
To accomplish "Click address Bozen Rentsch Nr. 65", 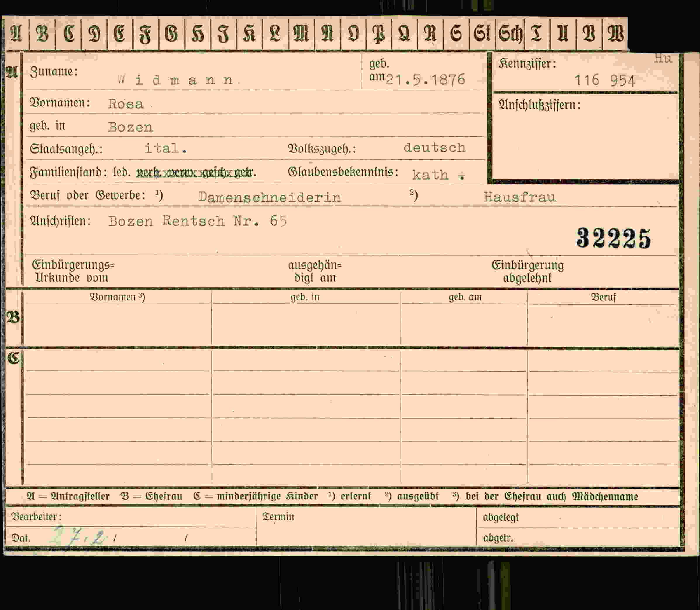I will tap(198, 221).
